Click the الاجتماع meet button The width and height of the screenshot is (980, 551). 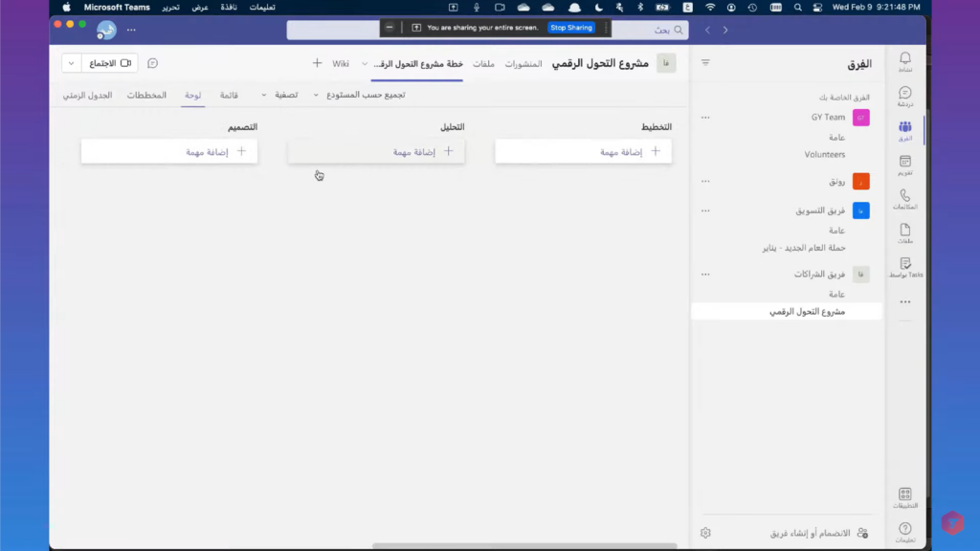(x=110, y=63)
